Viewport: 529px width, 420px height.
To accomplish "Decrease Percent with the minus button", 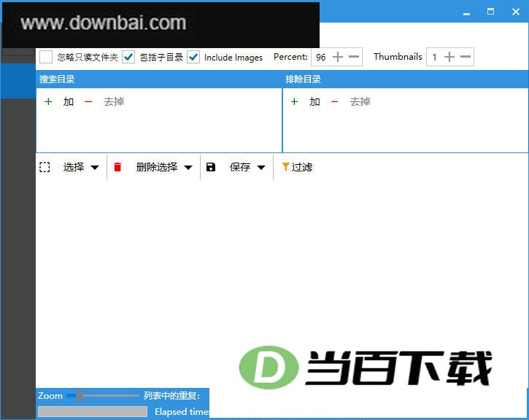I will click(x=354, y=57).
